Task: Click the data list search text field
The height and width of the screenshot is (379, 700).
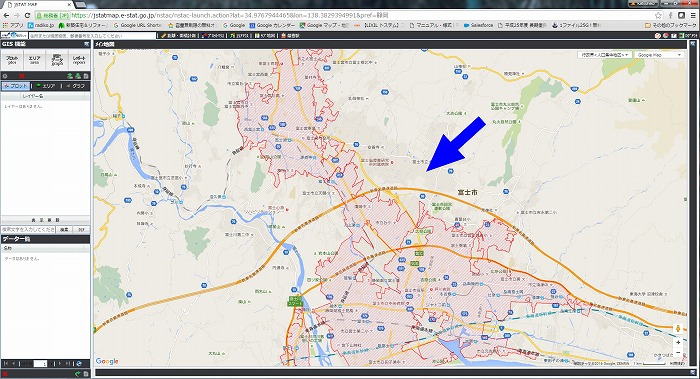Action: pyautogui.click(x=29, y=229)
